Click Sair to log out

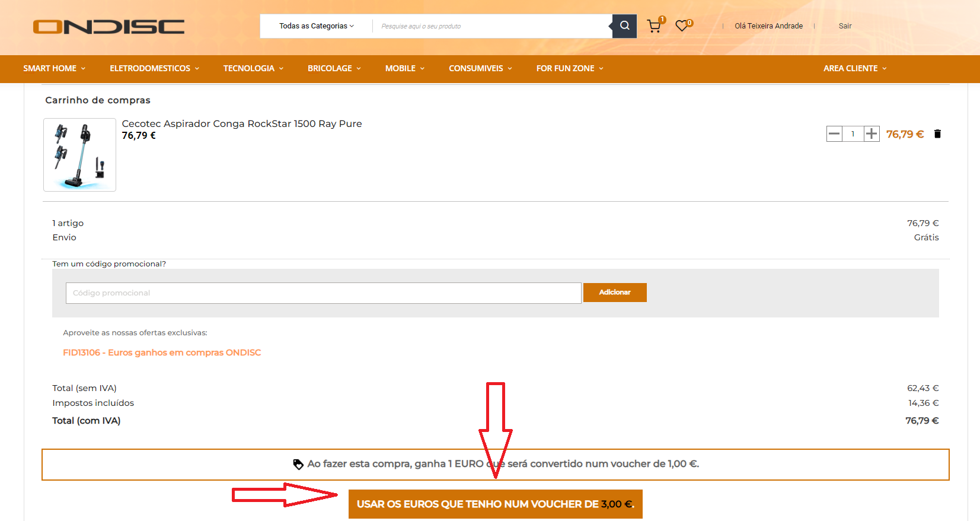(x=845, y=26)
